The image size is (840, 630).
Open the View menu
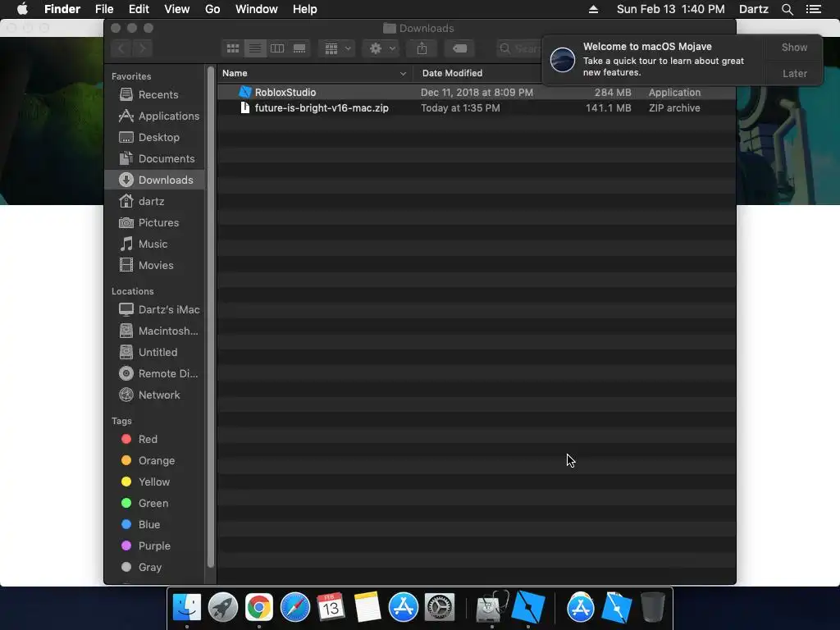tap(177, 9)
